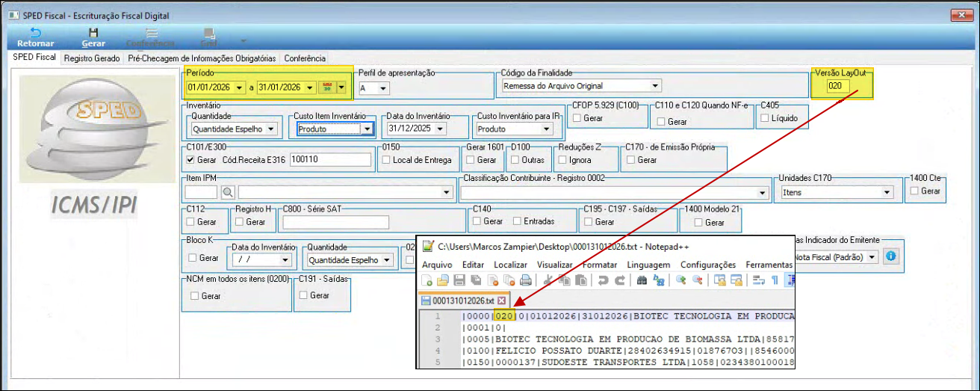Click the Notepad++ print icon
Image resolution: width=980 pixels, height=391 pixels.
(x=525, y=280)
